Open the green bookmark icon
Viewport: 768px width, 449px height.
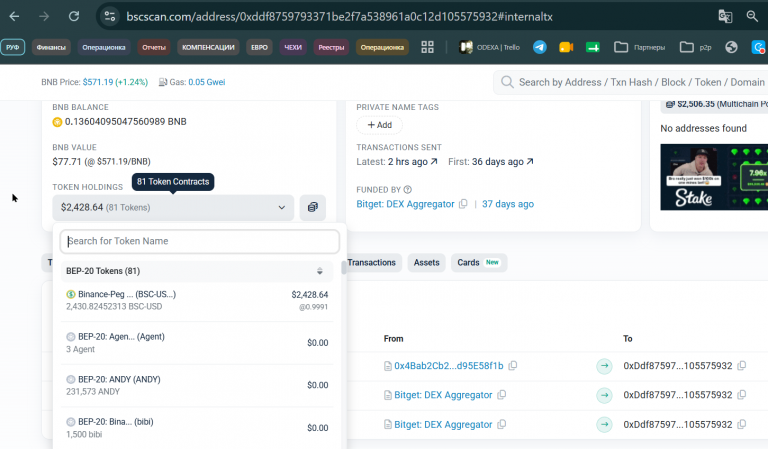point(593,47)
